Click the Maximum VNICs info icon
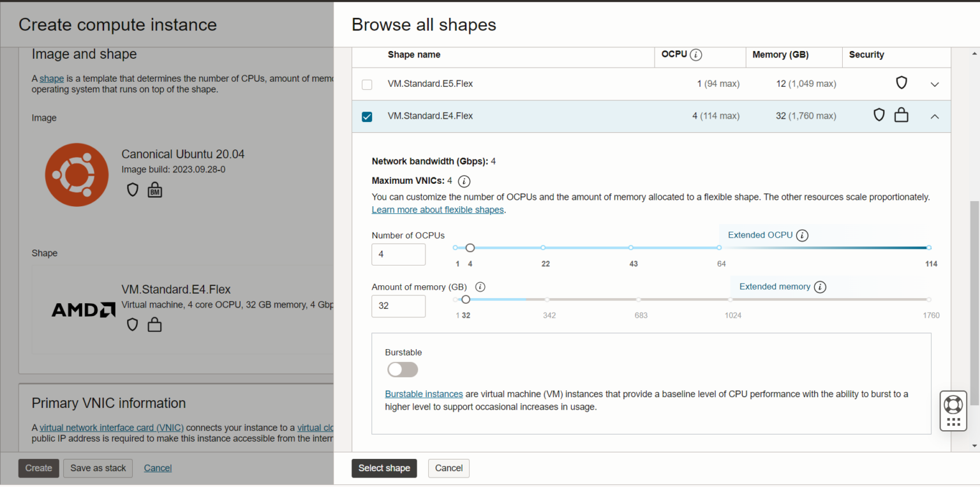Screen dimensions: 980x487 point(464,181)
